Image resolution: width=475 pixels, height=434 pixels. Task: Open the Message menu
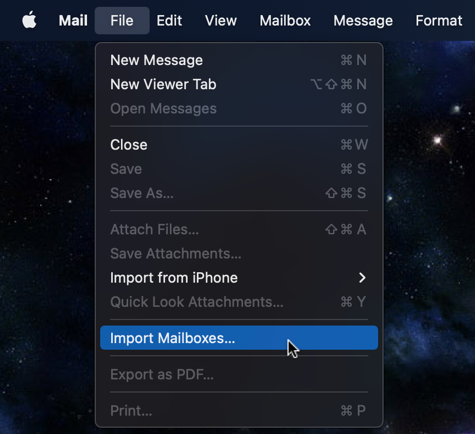pyautogui.click(x=363, y=21)
